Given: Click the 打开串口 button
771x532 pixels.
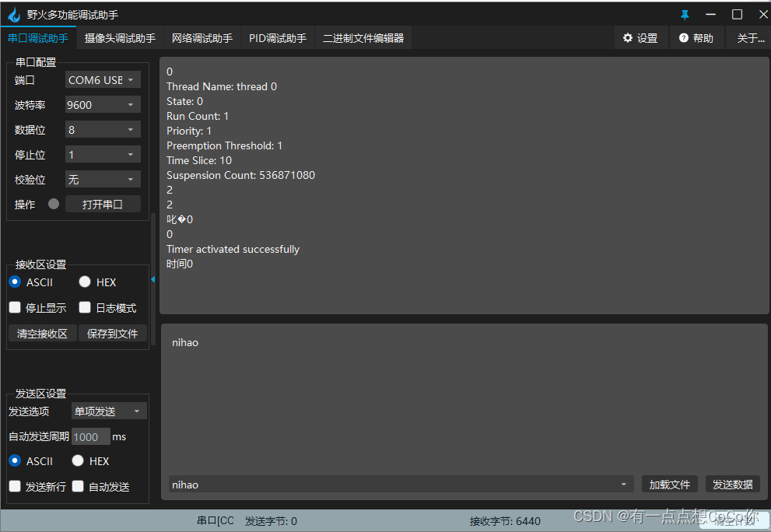Looking at the screenshot, I should coord(103,204).
